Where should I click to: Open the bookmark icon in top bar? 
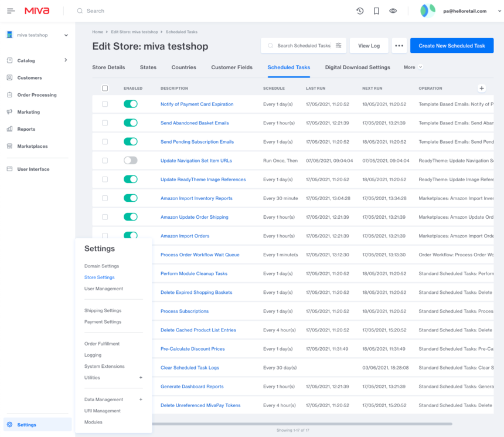(376, 11)
